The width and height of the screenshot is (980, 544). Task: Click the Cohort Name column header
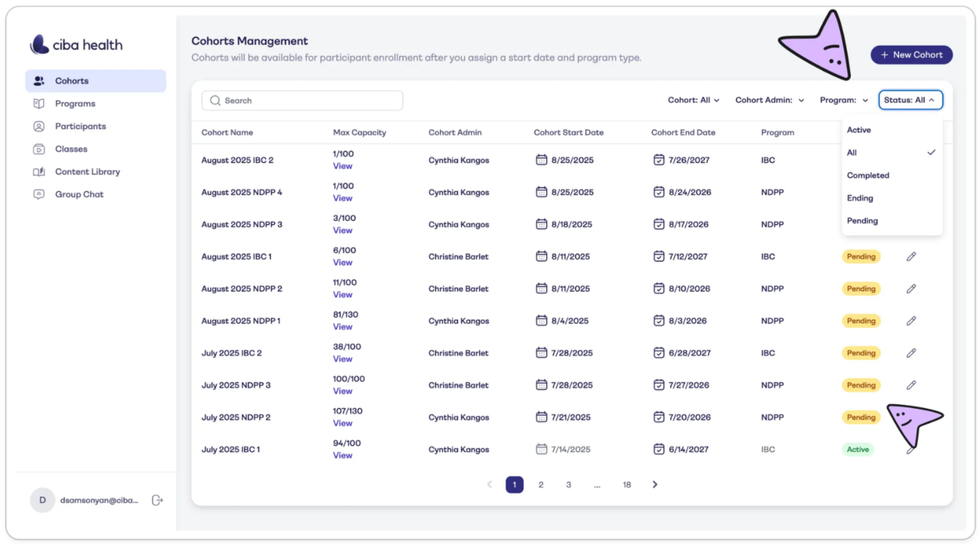click(x=227, y=133)
